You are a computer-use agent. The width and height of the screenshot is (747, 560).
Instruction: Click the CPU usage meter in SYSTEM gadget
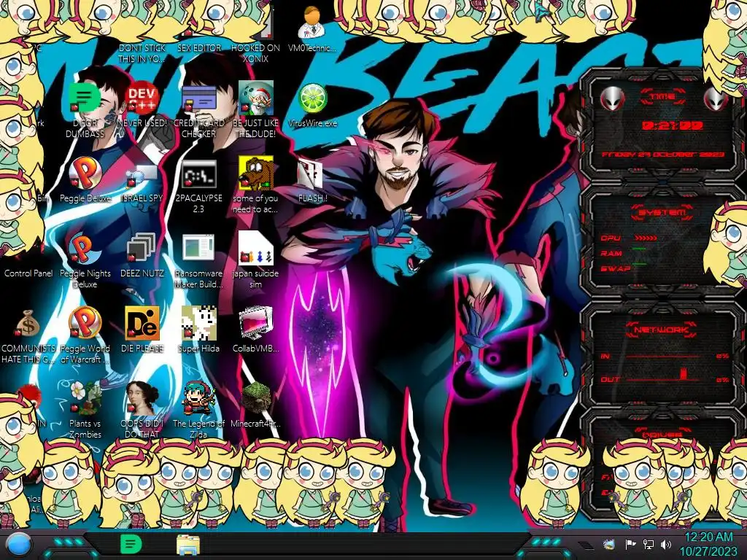[x=646, y=238]
